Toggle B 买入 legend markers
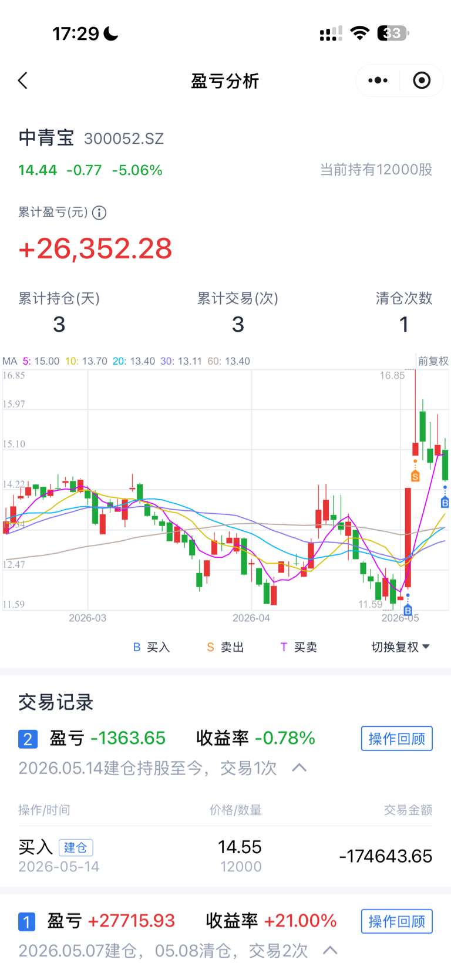451x980 pixels. tap(152, 647)
